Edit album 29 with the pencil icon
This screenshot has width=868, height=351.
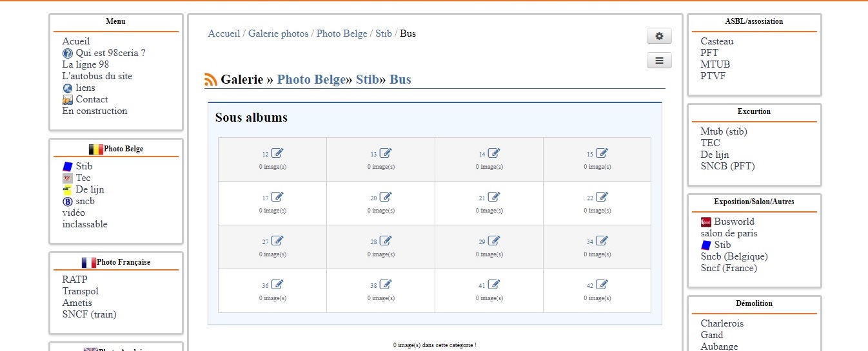(x=494, y=241)
